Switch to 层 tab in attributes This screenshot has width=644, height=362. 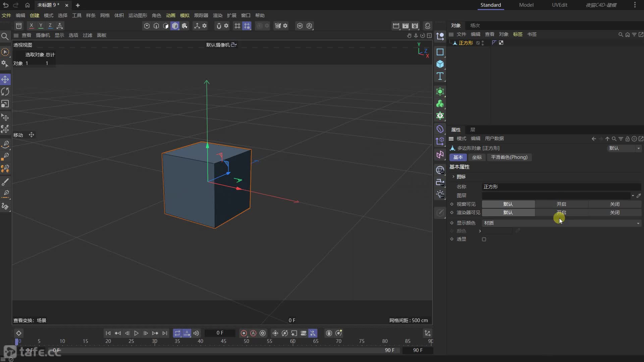(473, 130)
